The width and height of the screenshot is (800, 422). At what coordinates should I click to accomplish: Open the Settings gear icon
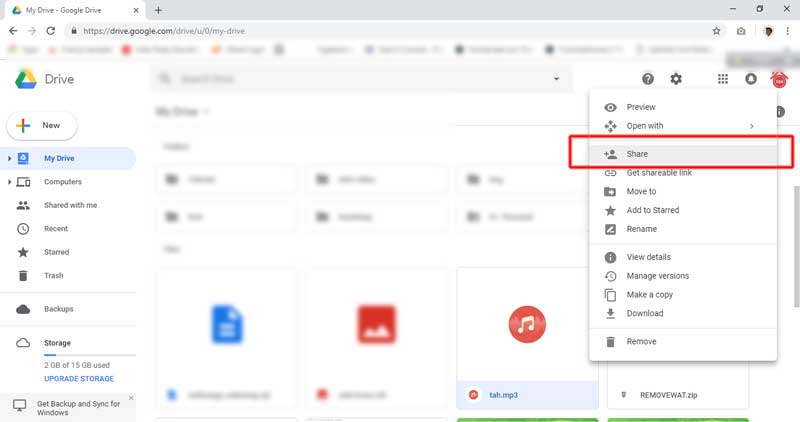click(676, 79)
